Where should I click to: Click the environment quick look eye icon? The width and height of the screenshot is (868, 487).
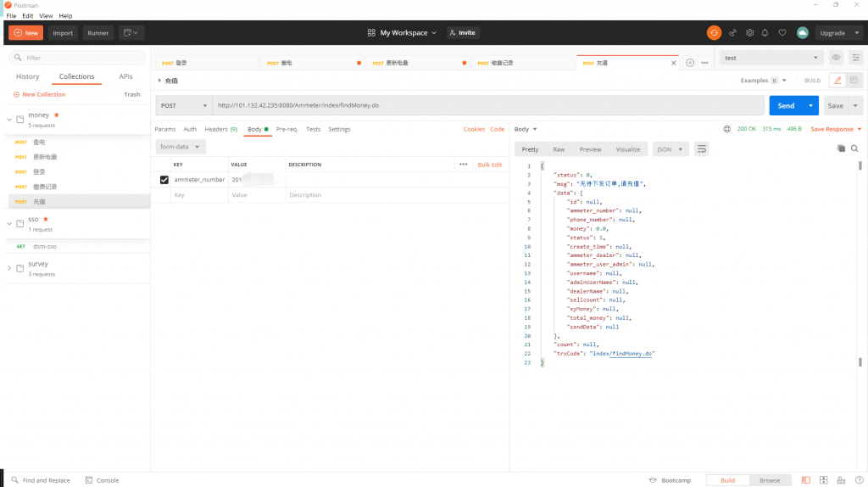pos(836,58)
